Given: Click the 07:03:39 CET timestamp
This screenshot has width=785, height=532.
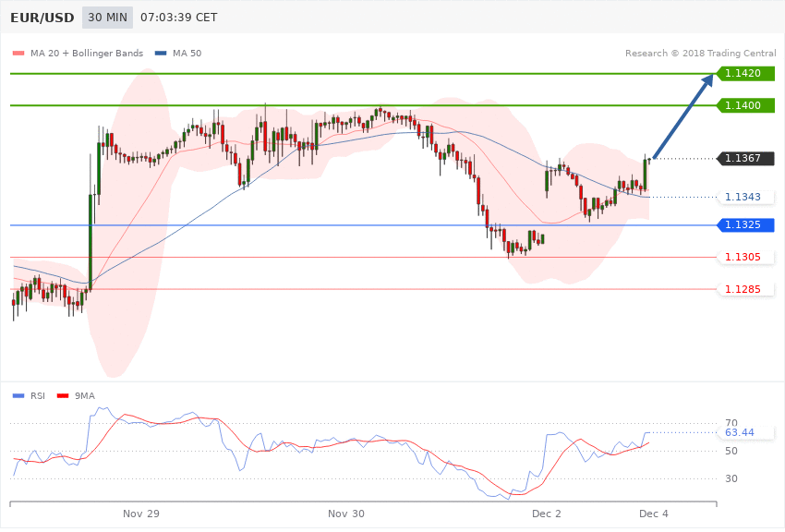Looking at the screenshot, I should pos(179,18).
